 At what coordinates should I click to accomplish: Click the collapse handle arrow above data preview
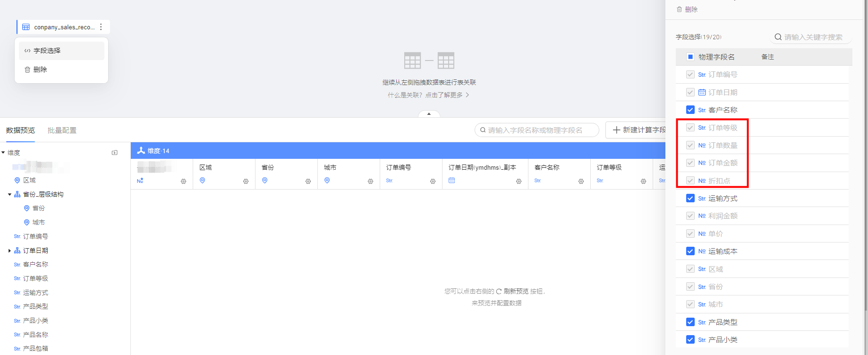(429, 114)
